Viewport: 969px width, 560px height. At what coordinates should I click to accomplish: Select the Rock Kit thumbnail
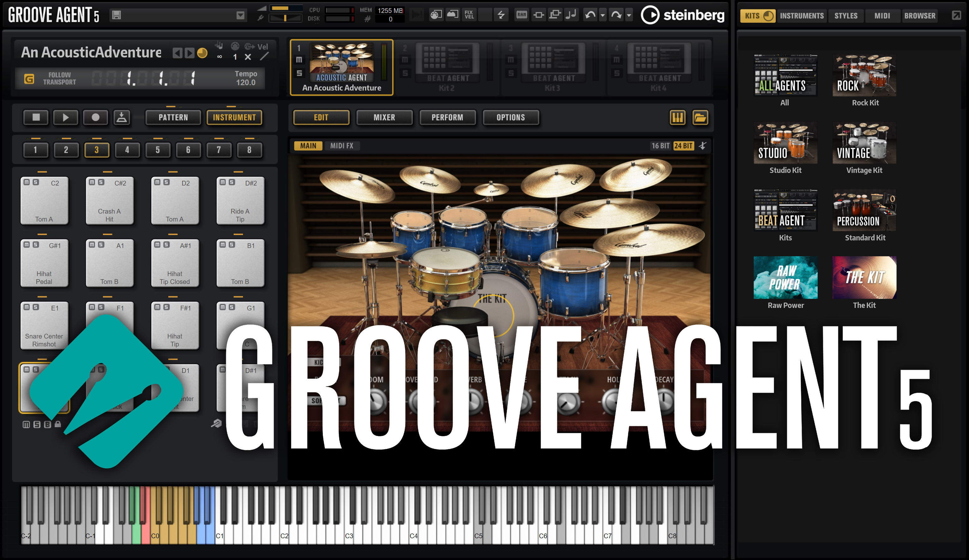(864, 75)
